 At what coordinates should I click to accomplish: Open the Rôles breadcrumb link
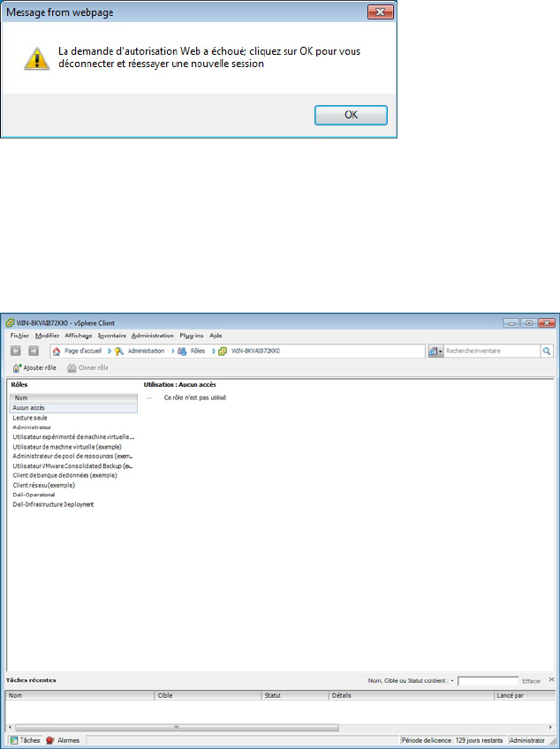click(x=198, y=351)
